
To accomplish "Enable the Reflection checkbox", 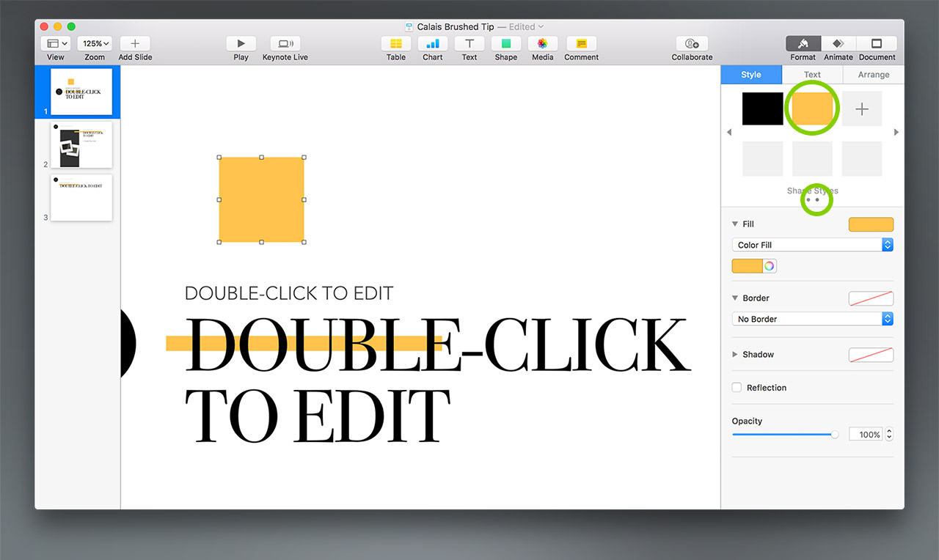I will tap(737, 388).
